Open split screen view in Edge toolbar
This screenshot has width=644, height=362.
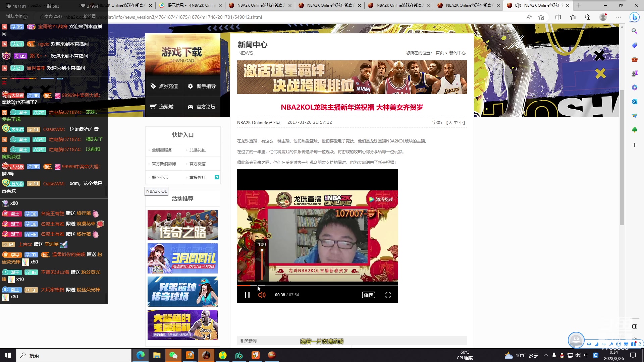[x=558, y=17]
